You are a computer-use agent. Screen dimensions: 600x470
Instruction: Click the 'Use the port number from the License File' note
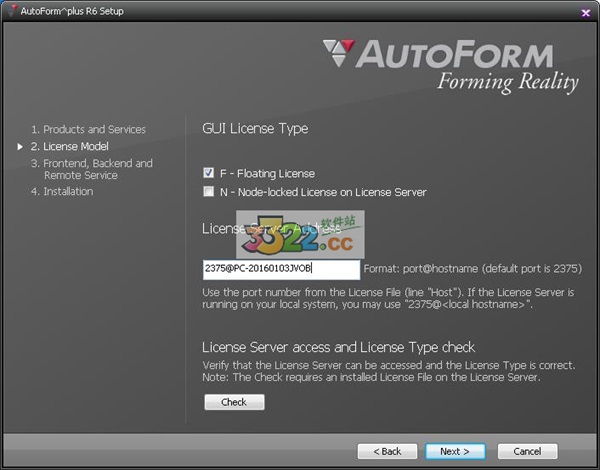388,298
